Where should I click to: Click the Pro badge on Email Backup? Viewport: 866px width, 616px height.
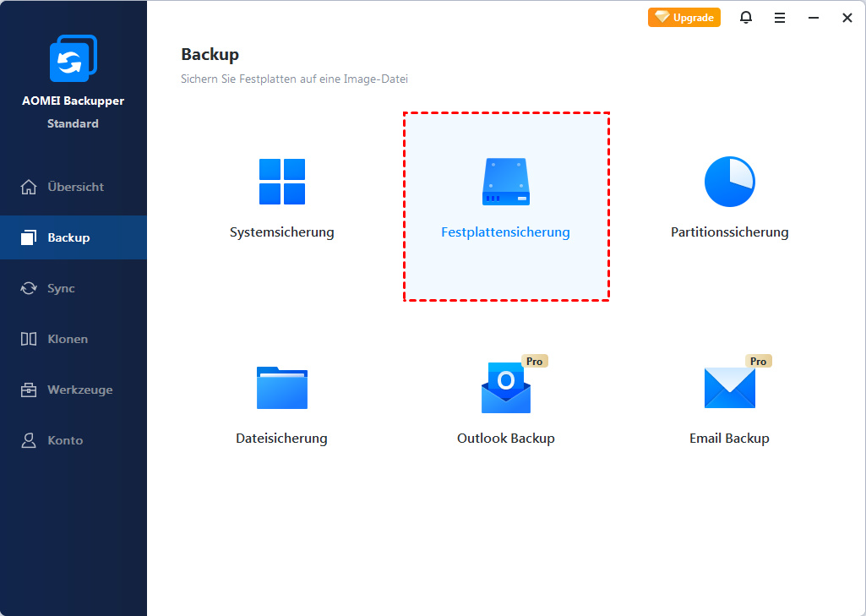(759, 362)
